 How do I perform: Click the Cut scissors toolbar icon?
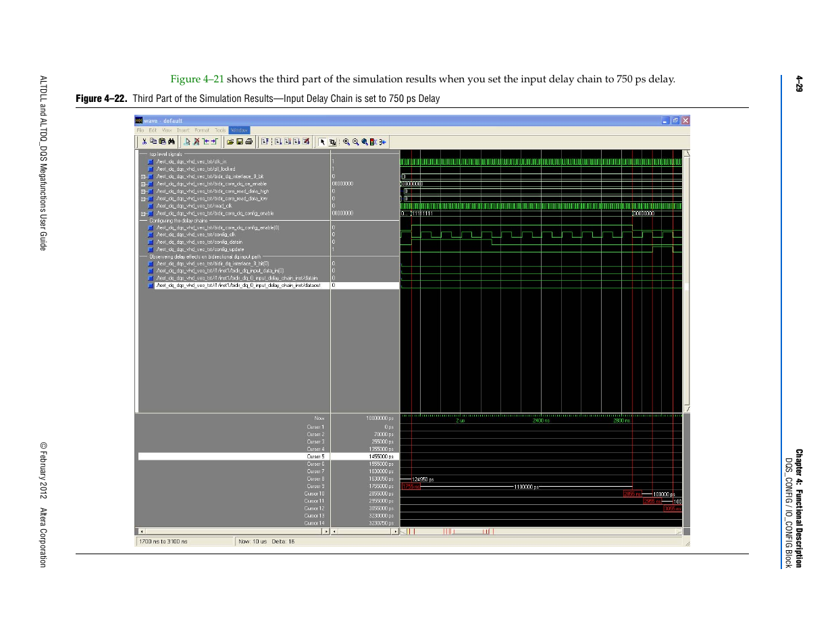tap(145, 142)
